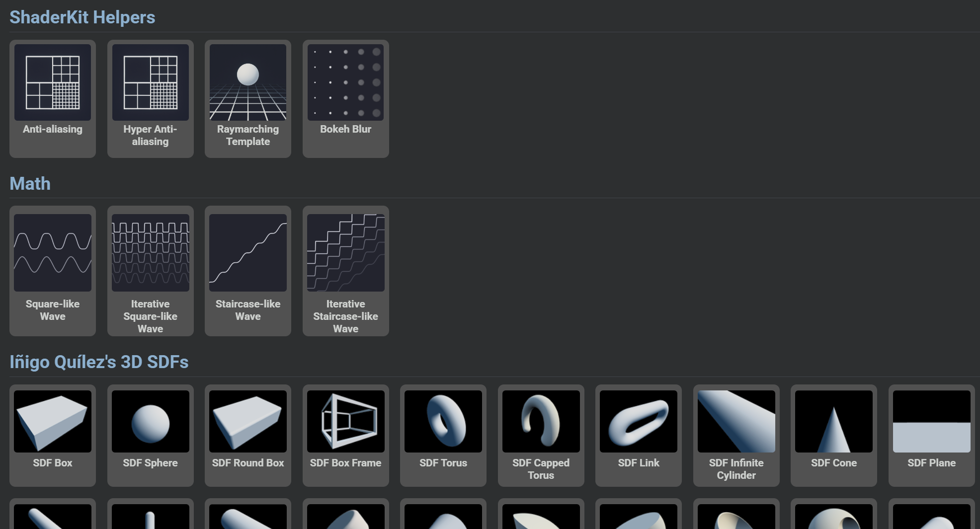Select the SDF Capped Torus card
980x529 pixels.
coord(541,435)
